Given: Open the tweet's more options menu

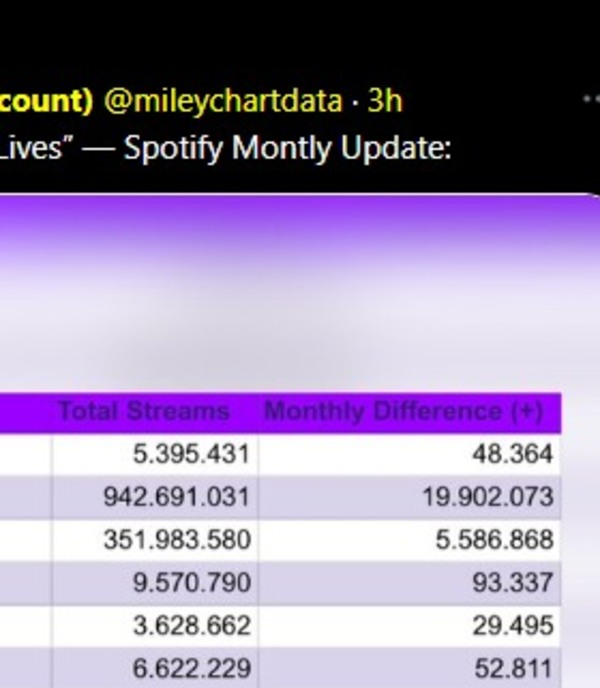Looking at the screenshot, I should pyautogui.click(x=590, y=100).
